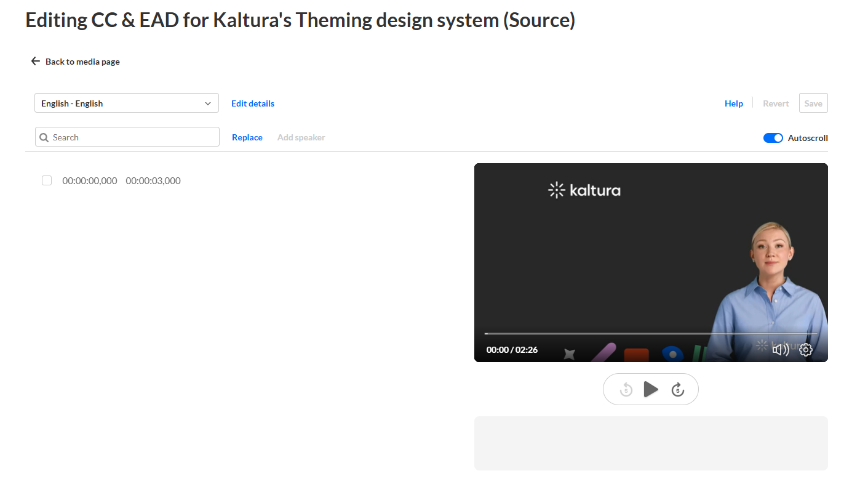Click the caption end time 00:00:03,000

pos(153,181)
